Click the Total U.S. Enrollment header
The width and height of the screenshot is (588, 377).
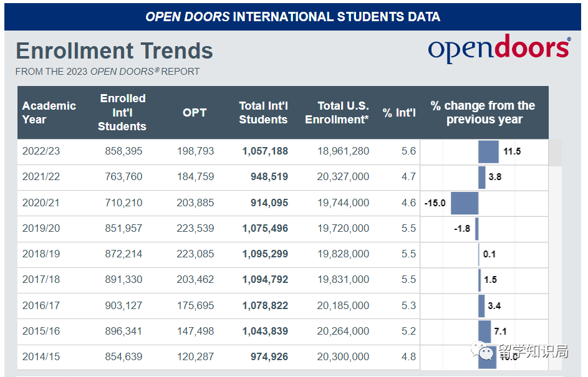pyautogui.click(x=337, y=112)
